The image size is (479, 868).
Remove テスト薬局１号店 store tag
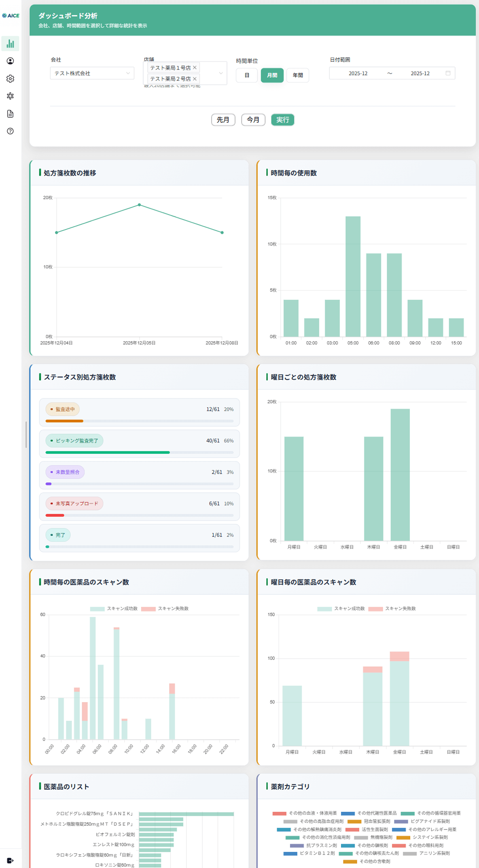point(195,68)
